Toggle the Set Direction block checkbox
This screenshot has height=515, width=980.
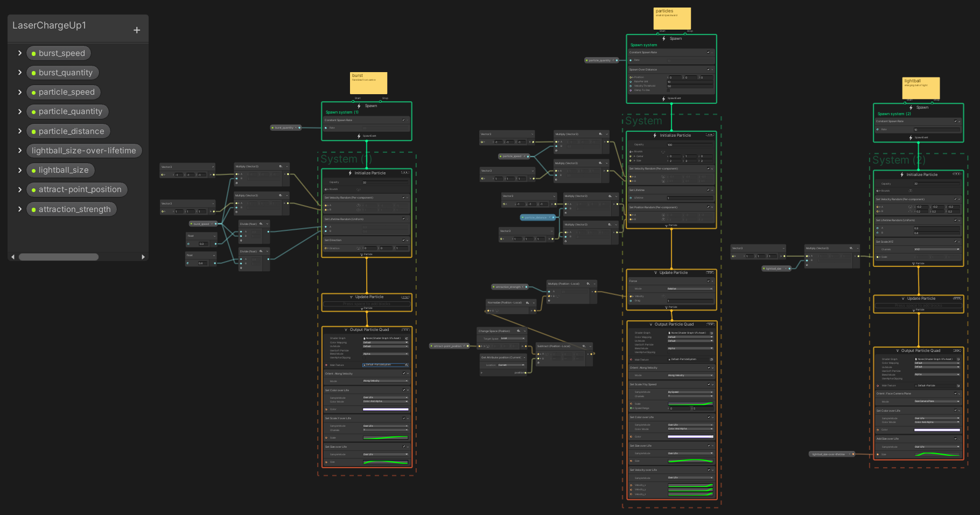[403, 240]
